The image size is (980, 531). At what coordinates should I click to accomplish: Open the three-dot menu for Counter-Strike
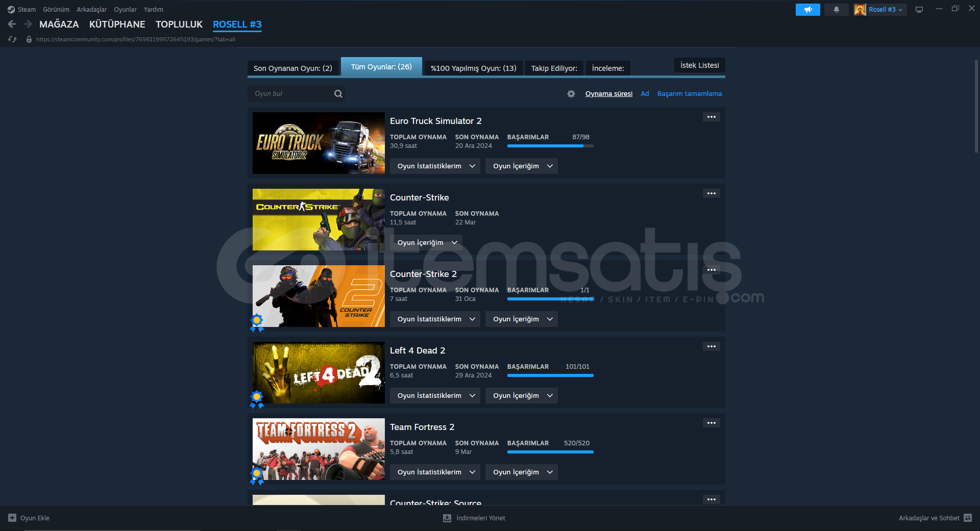pyautogui.click(x=712, y=193)
